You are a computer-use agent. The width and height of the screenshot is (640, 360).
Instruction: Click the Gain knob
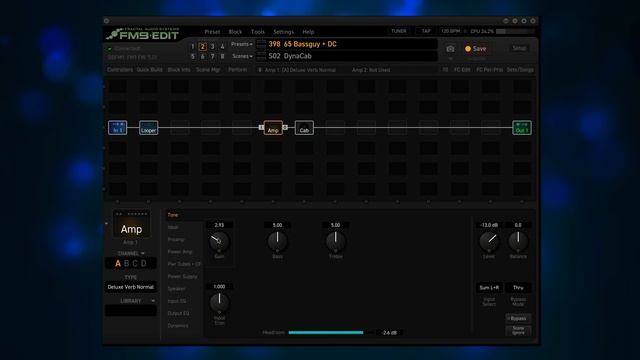click(x=219, y=242)
